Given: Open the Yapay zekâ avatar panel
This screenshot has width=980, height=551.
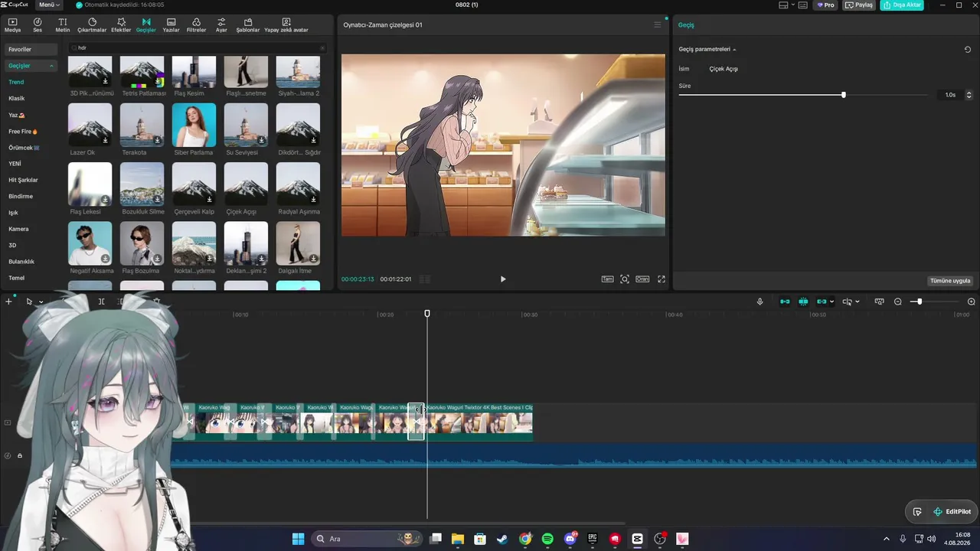Looking at the screenshot, I should point(286,25).
